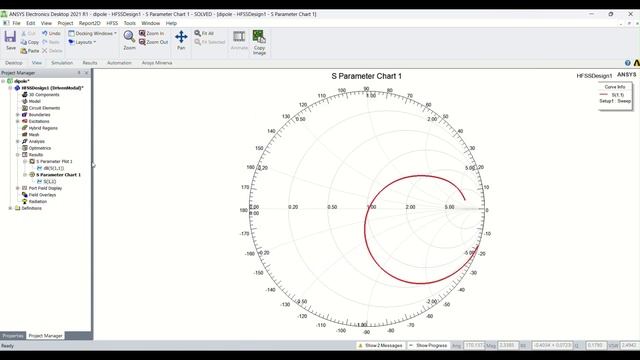Open the HFSS menu
The height and width of the screenshot is (360, 640).
(112, 23)
